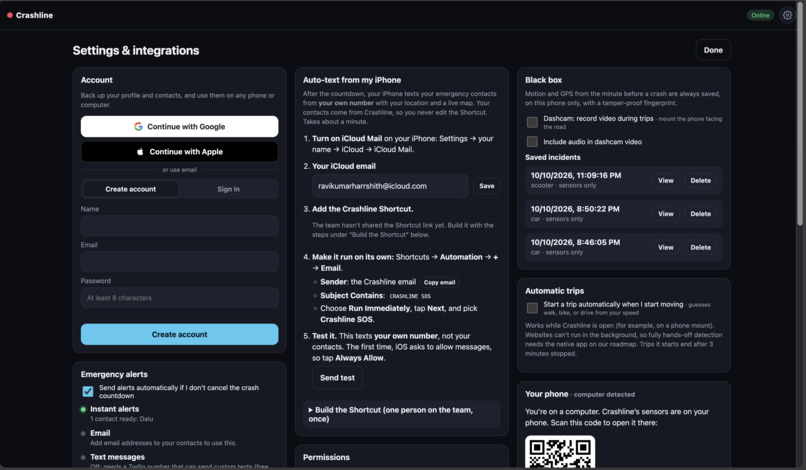The width and height of the screenshot is (806, 470).
Task: Enable Include audio in dashcam video
Action: pyautogui.click(x=533, y=141)
